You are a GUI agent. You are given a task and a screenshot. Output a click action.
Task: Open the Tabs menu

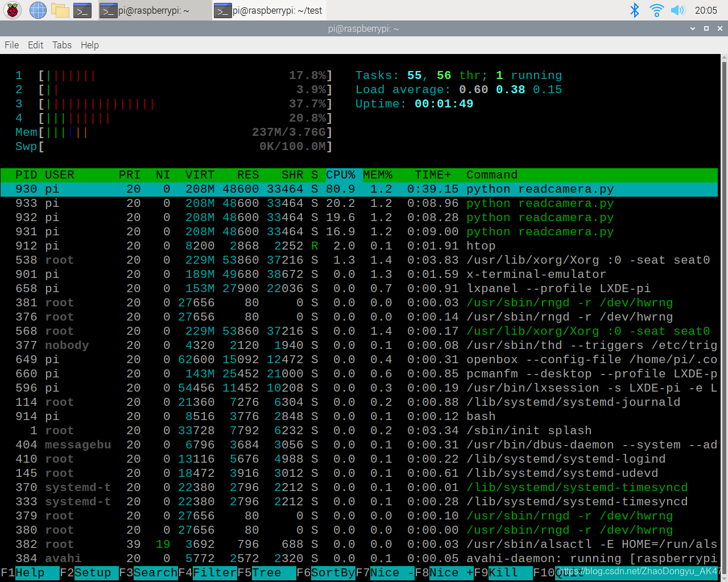[62, 45]
